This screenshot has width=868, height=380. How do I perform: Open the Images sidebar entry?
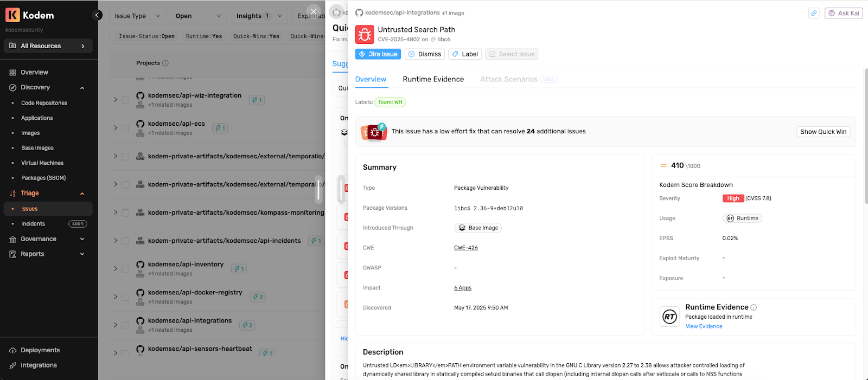click(30, 133)
